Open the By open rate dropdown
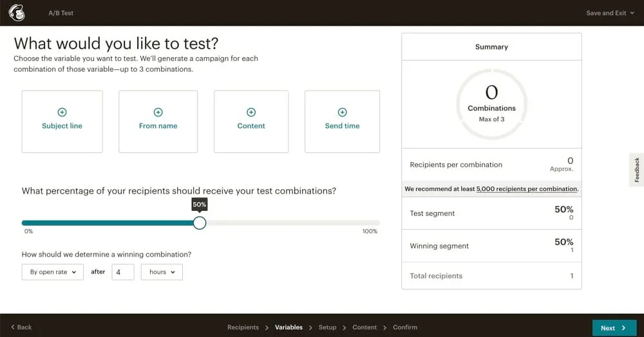The image size is (644, 337). 53,272
